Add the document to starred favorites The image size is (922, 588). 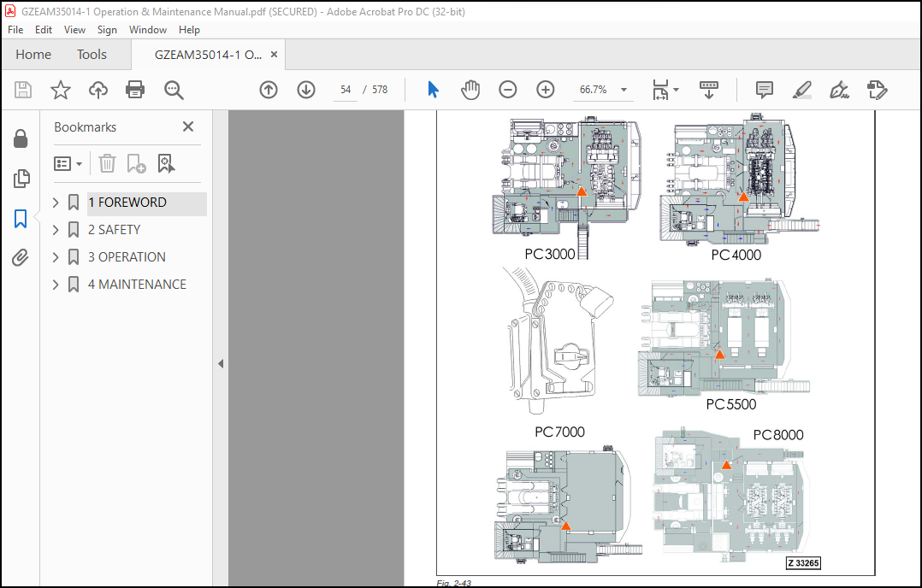[x=61, y=90]
